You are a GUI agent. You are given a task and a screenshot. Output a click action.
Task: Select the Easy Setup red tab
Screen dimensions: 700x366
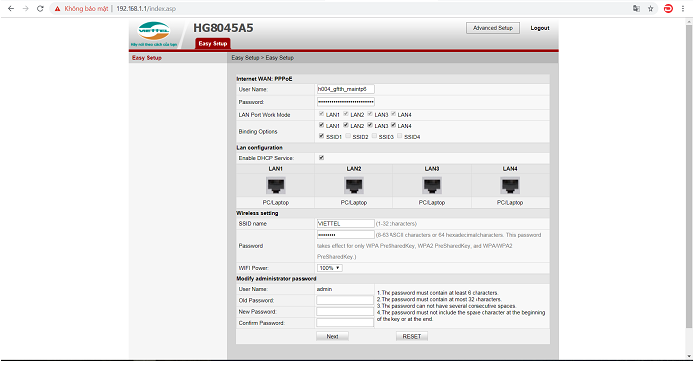[x=212, y=43]
